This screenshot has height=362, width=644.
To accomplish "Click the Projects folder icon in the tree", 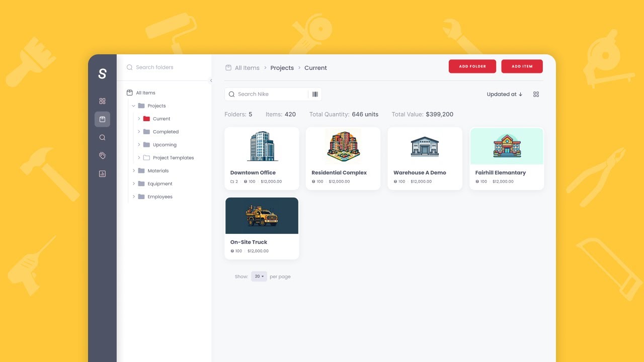I will (x=141, y=106).
